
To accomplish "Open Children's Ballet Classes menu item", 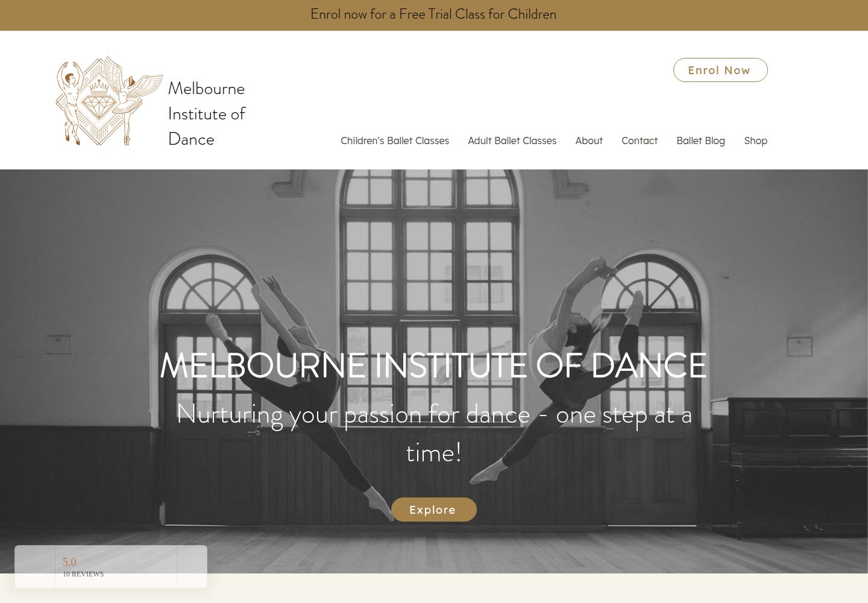I will tap(395, 140).
